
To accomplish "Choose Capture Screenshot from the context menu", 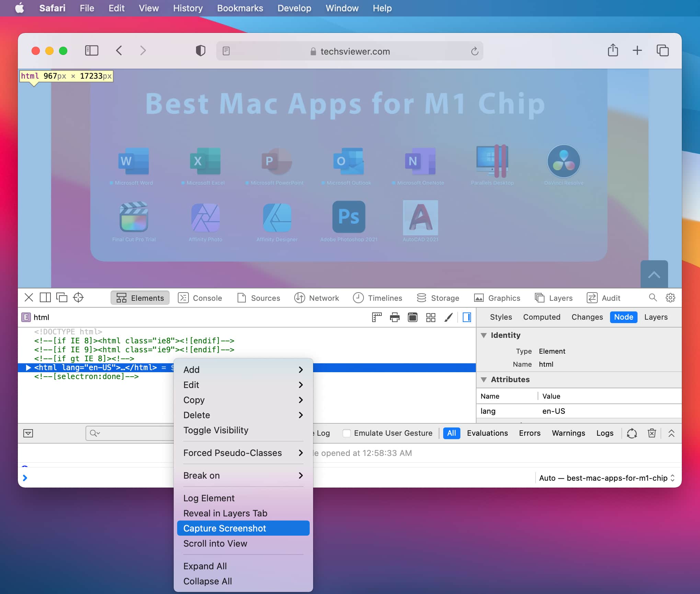I will (243, 528).
